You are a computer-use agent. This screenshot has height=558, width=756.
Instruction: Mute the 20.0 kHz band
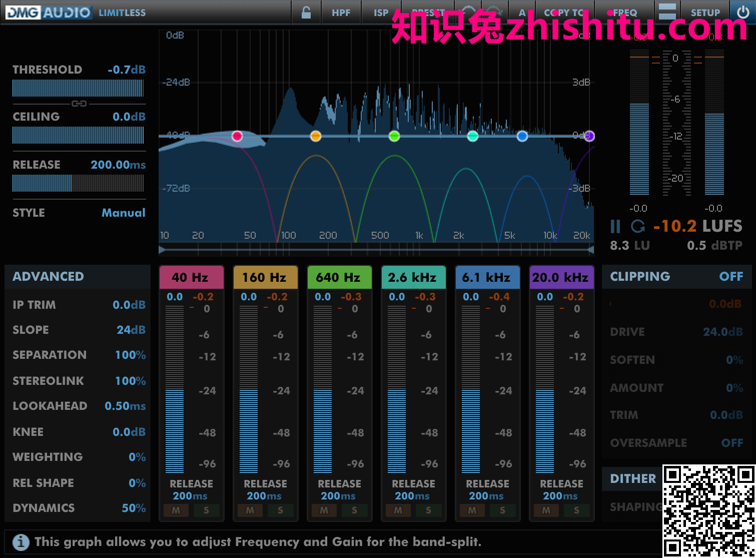point(546,510)
